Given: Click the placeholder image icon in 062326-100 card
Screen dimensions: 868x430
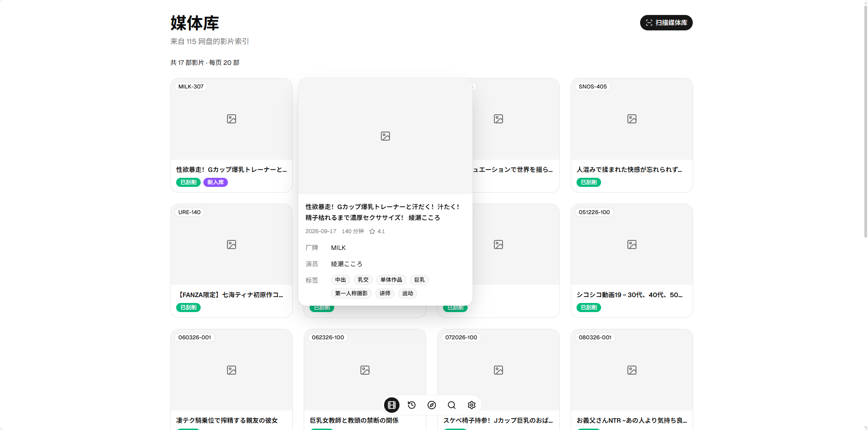Looking at the screenshot, I should 365,370.
